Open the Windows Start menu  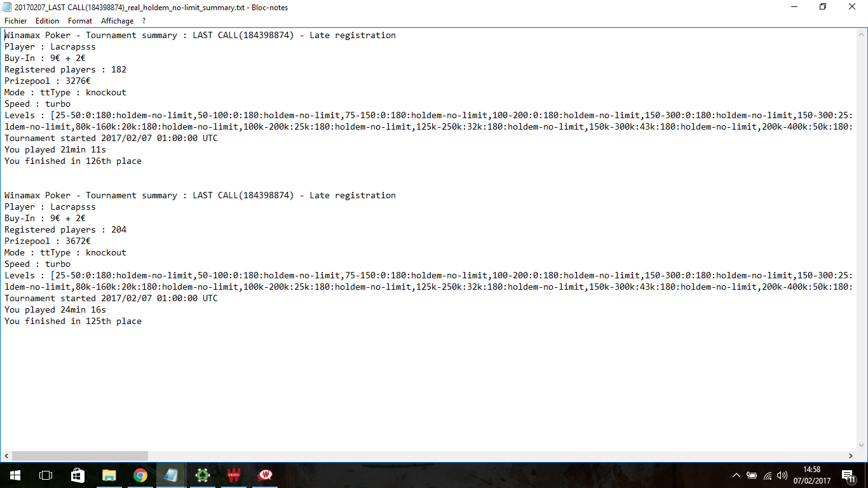click(15, 475)
